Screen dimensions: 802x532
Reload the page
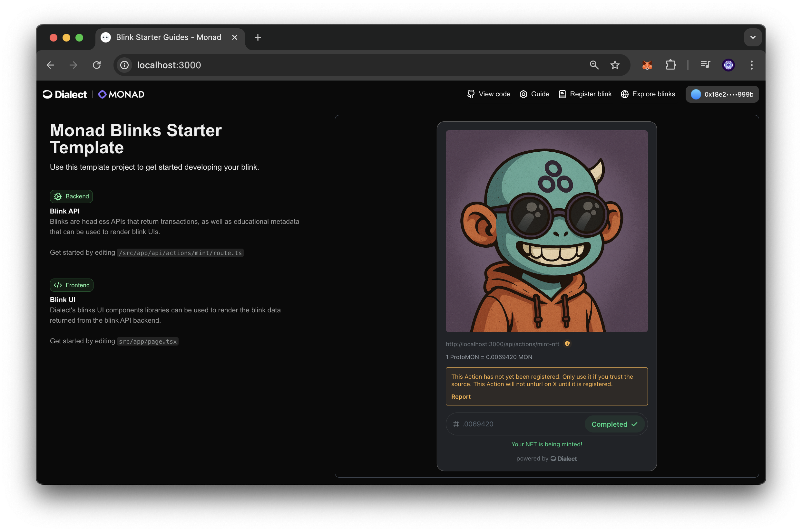pyautogui.click(x=97, y=65)
